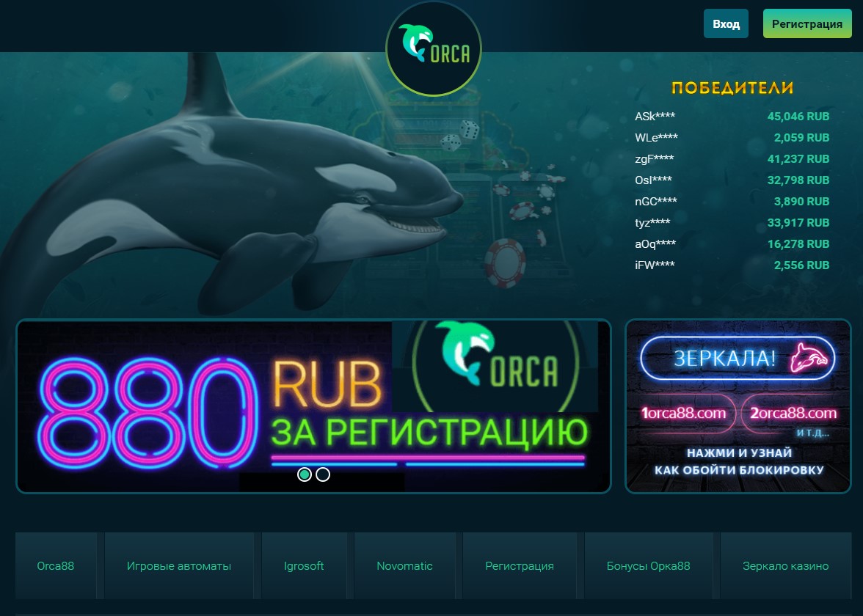Click the Зеркала! mirrors banner
863x616 pixels.
point(738,406)
